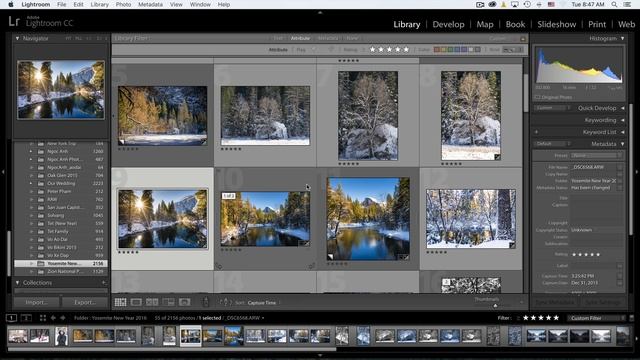Toggle Original Photo checkbox under histogram
640x360 pixels.
(x=538, y=97)
